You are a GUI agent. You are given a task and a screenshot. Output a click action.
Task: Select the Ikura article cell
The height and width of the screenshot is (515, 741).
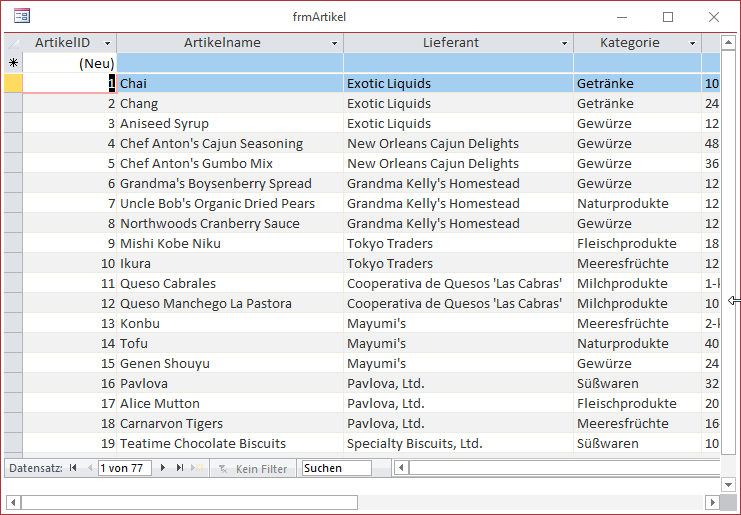point(230,263)
